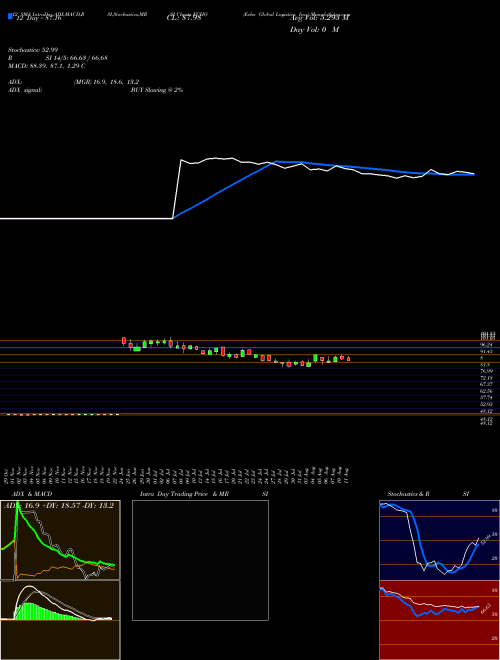Select the 62.56 price axis label
Screen dimensions: 500x660
(487, 391)
